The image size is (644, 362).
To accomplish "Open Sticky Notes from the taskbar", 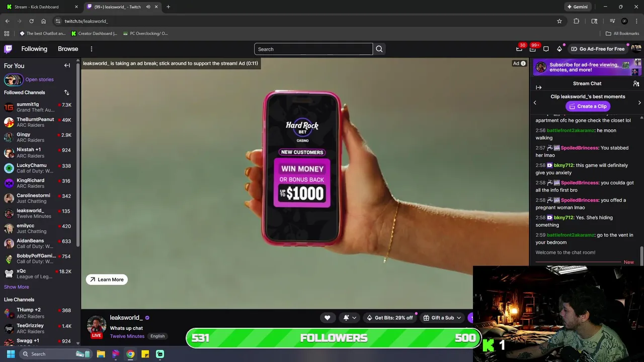I will click(x=145, y=354).
